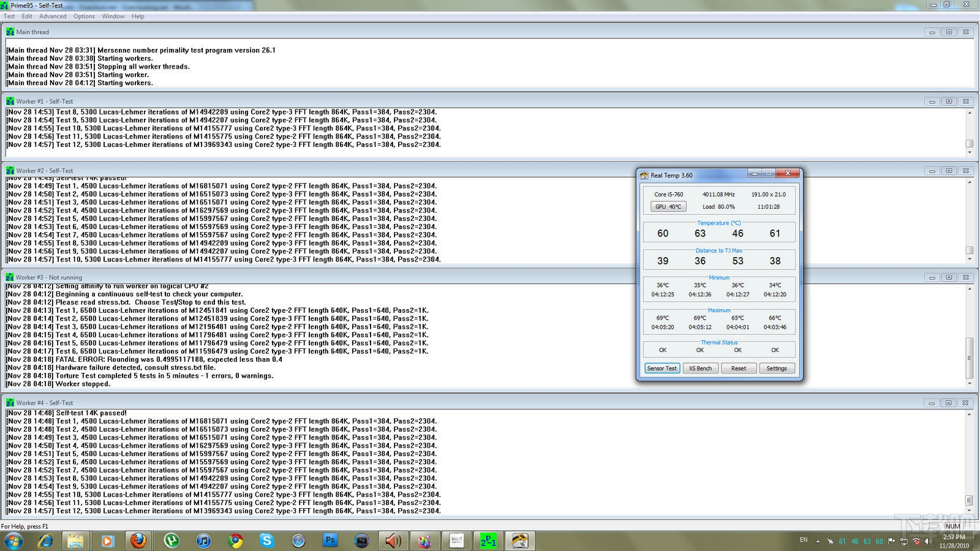Click the Worker #4 window's title icon

(10, 403)
